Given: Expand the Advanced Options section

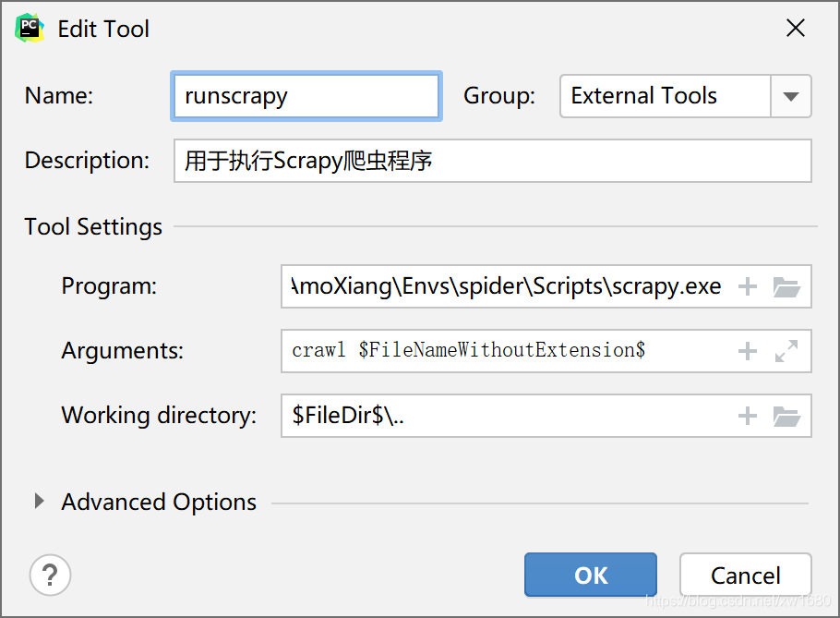Looking at the screenshot, I should pyautogui.click(x=39, y=502).
